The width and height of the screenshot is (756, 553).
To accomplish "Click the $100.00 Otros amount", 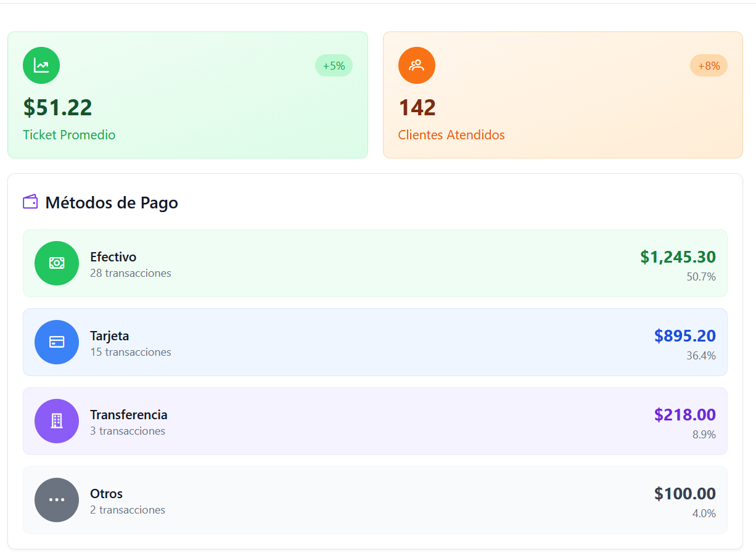I will 684,494.
